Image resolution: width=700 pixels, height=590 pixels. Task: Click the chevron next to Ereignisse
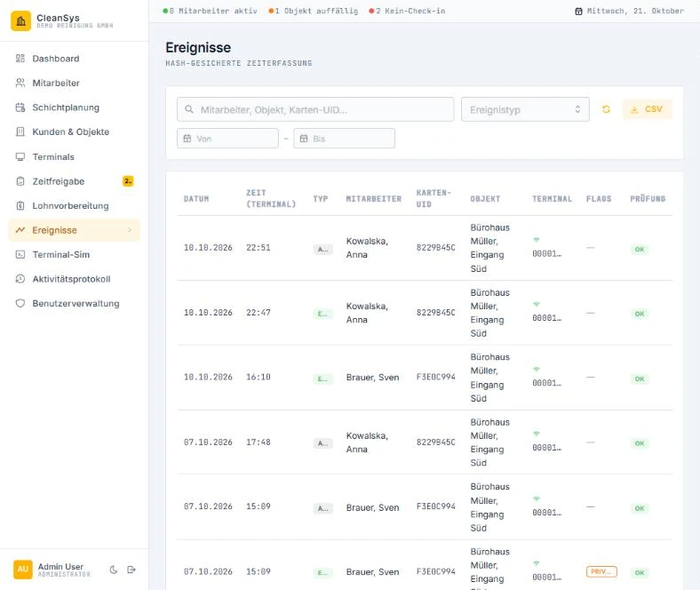(x=130, y=230)
